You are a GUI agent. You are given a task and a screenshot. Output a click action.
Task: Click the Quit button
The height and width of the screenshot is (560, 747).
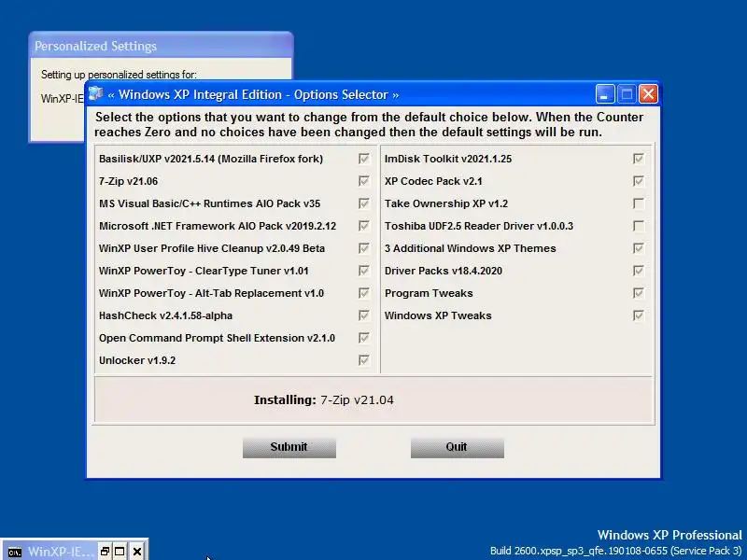[x=458, y=448]
